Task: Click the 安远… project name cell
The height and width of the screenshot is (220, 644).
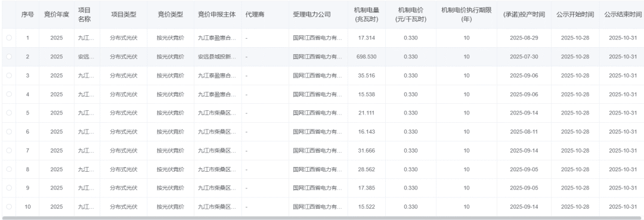Action: tap(86, 57)
